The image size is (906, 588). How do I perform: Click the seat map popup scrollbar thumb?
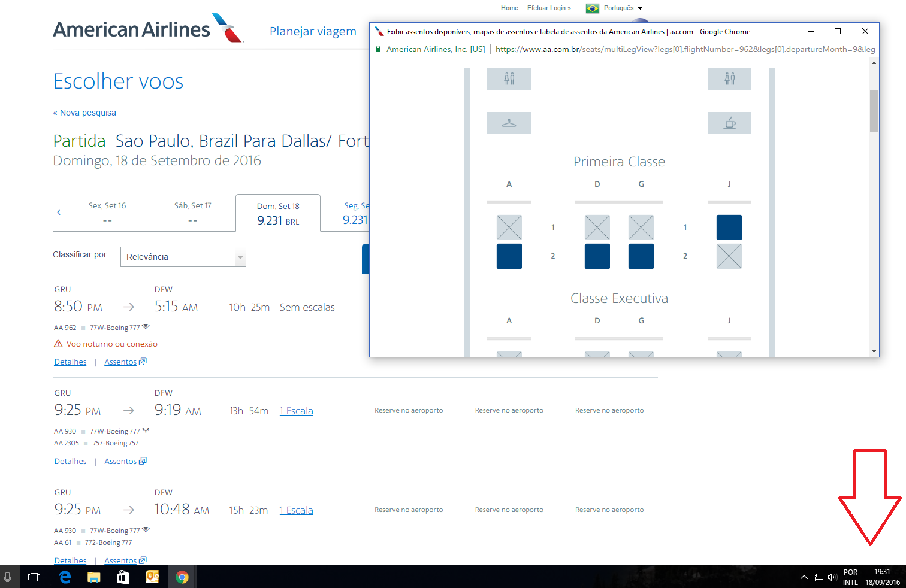coord(874,111)
